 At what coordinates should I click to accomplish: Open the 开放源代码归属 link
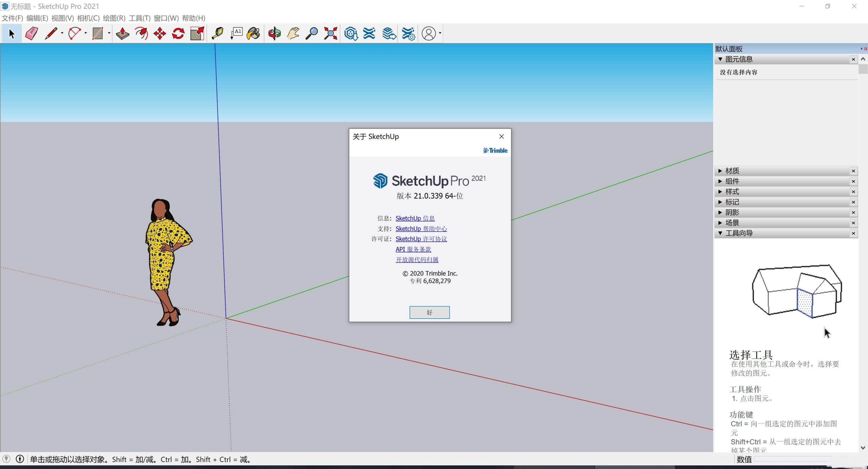pyautogui.click(x=417, y=260)
